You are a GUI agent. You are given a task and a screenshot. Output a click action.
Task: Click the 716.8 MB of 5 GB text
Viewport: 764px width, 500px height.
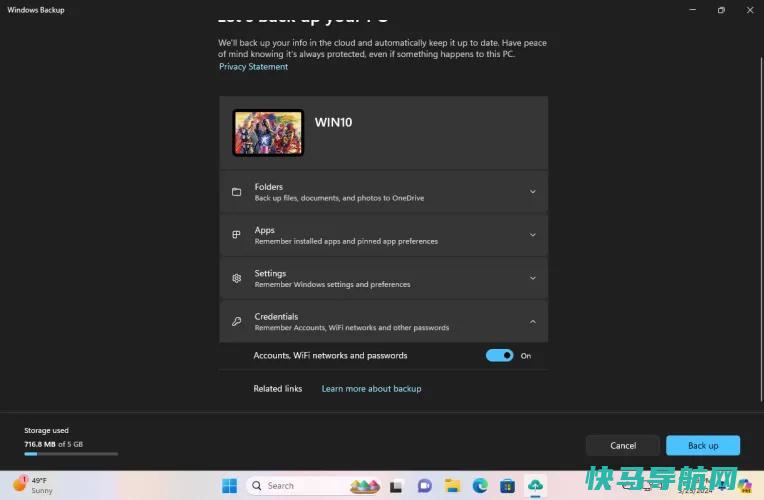tap(54, 444)
